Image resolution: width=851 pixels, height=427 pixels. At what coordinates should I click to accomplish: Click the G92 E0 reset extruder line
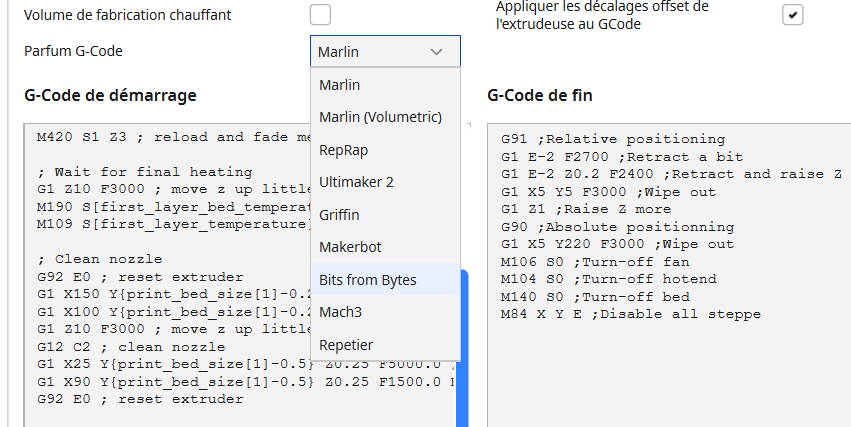tap(139, 399)
